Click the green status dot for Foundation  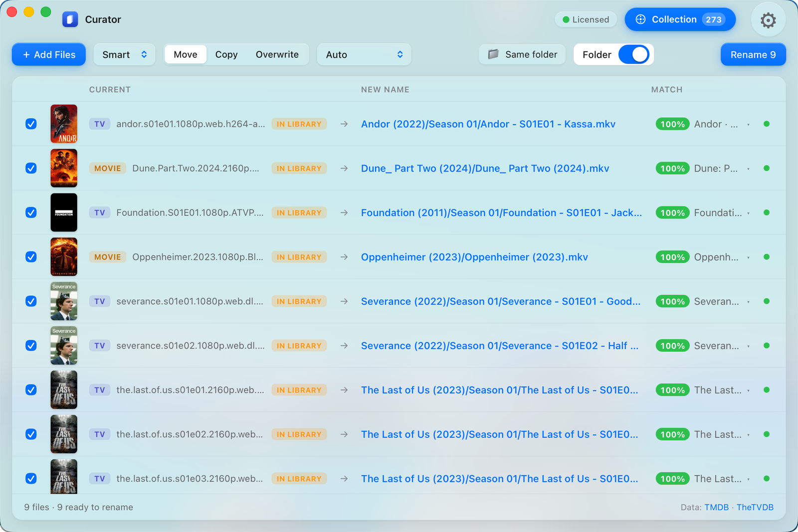coord(767,212)
